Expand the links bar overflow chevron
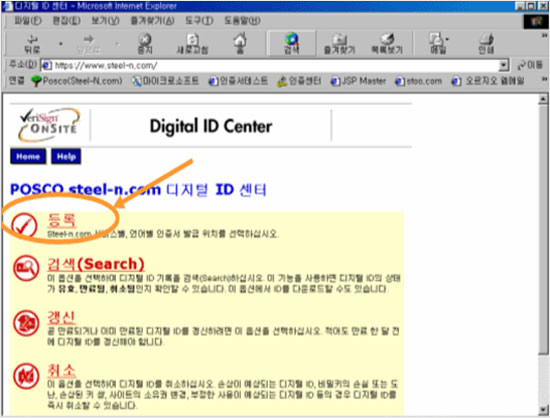Screen dimensions: 550x418 (x=544, y=80)
